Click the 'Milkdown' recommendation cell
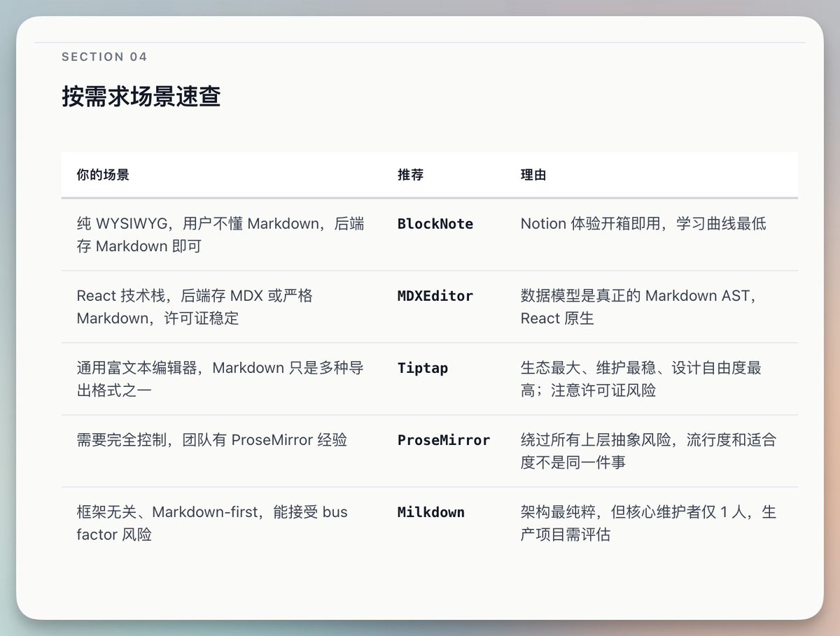This screenshot has width=840, height=636. [x=431, y=512]
